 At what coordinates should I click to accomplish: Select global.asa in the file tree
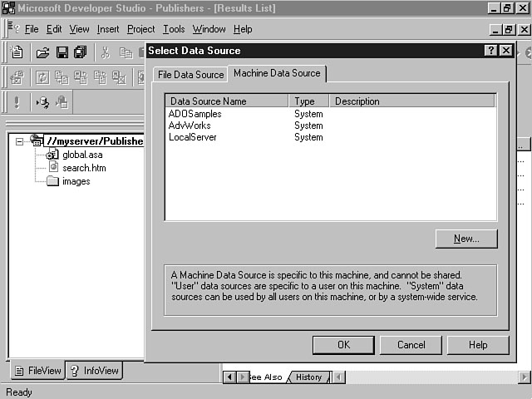pyautogui.click(x=82, y=155)
